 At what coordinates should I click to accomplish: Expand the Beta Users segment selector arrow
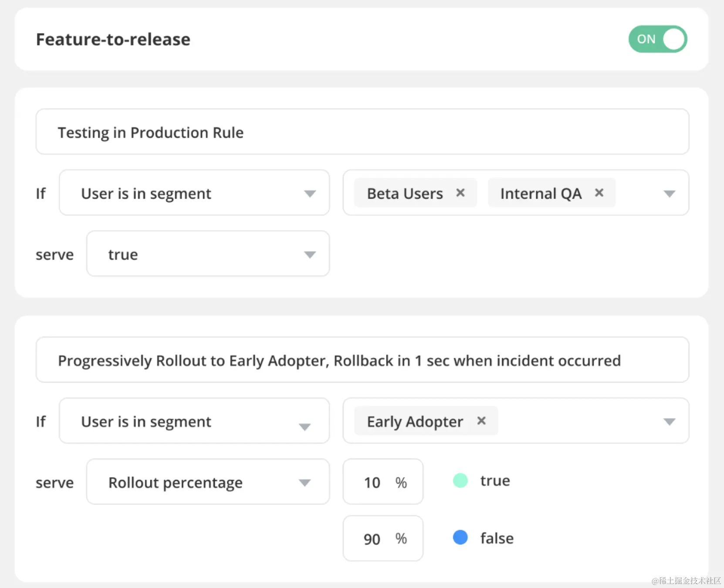pyautogui.click(x=669, y=193)
